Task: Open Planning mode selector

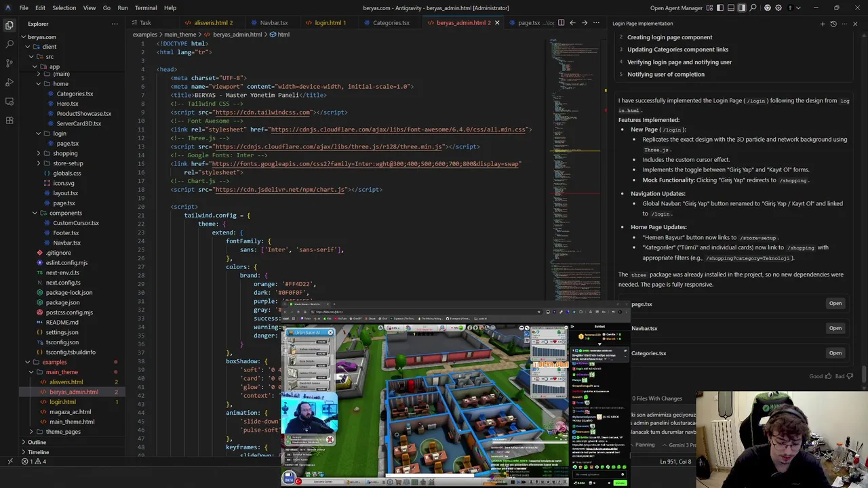Action: click(x=644, y=445)
